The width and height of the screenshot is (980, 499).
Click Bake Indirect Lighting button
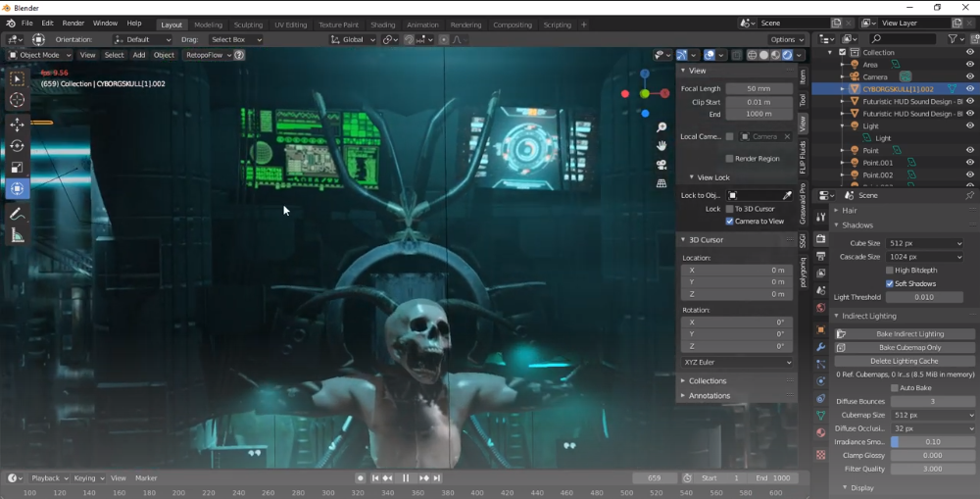pyautogui.click(x=905, y=334)
